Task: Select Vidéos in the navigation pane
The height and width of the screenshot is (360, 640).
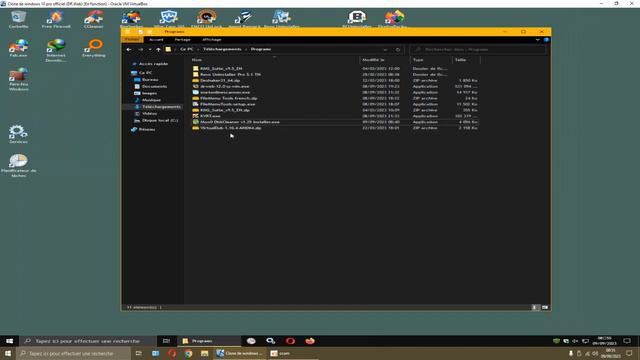Action: (149, 113)
